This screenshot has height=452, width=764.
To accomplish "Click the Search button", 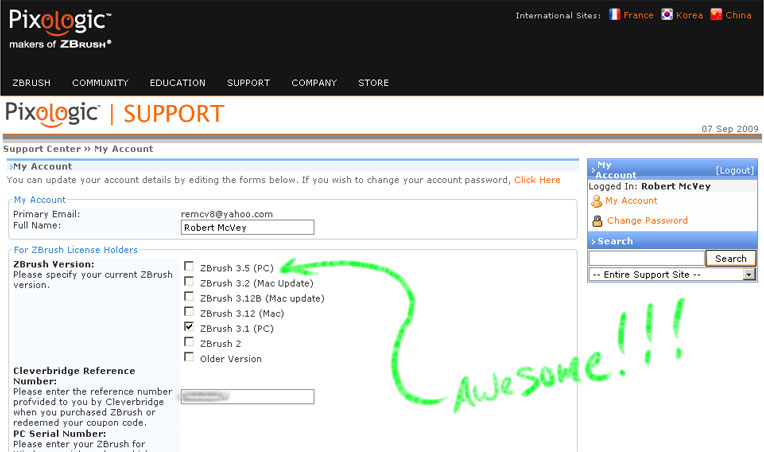I will [731, 259].
